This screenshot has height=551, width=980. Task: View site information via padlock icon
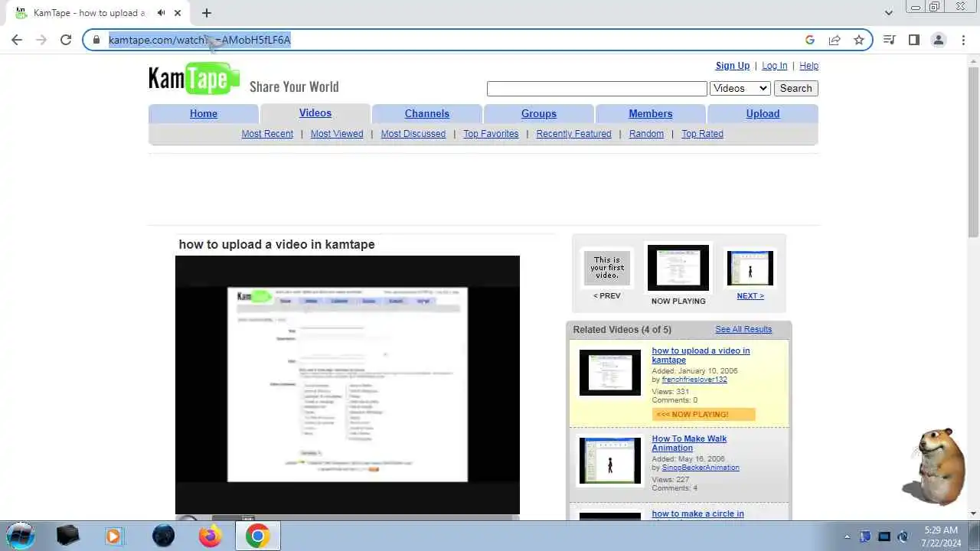(96, 40)
